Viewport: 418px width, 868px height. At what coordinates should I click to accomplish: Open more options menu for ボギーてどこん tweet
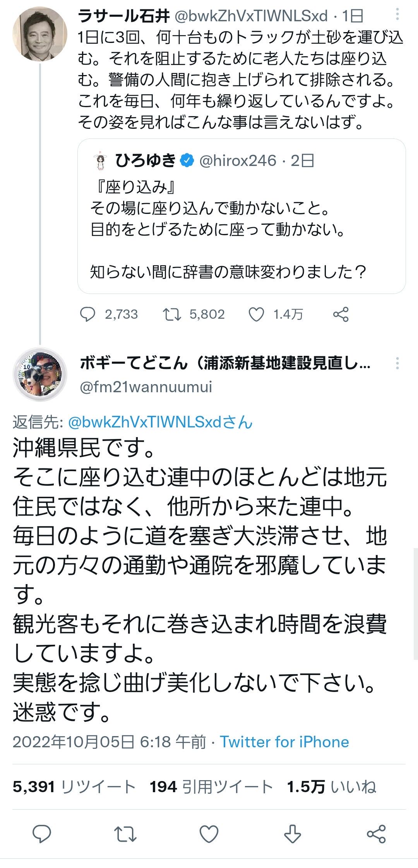point(397,363)
